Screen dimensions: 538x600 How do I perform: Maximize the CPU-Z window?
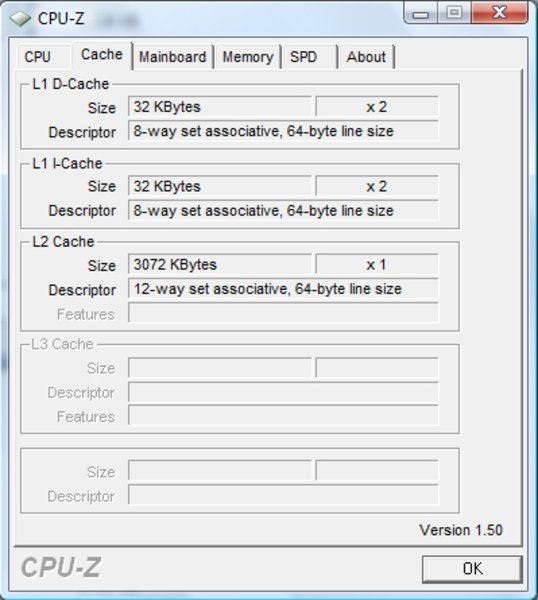454,13
